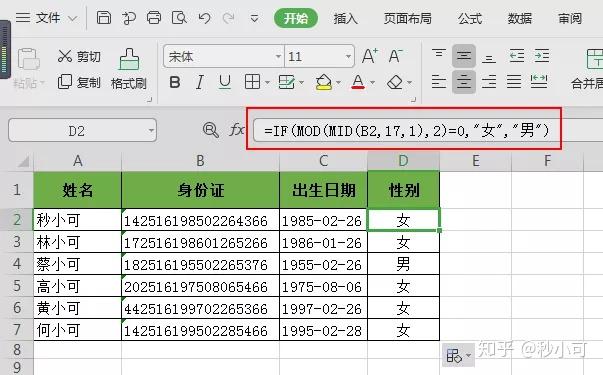Select the 审阅 tab
The height and width of the screenshot is (375, 603).
click(x=570, y=18)
